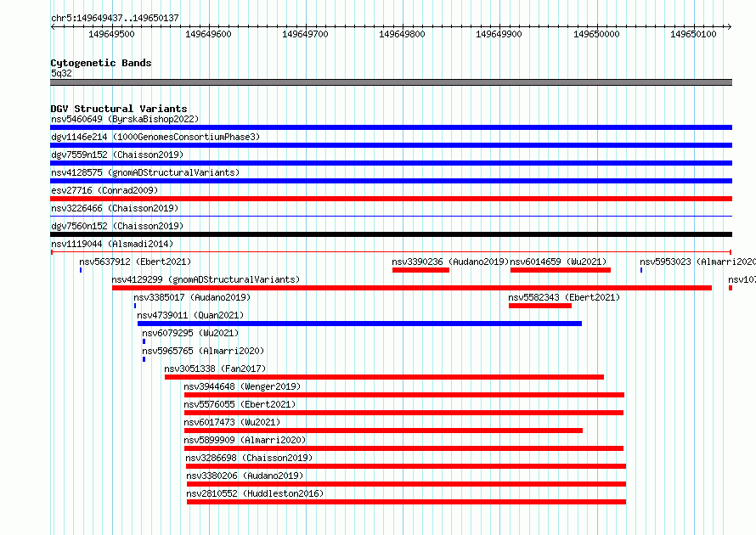Click the black bar under dgv7560n152

coord(391,234)
